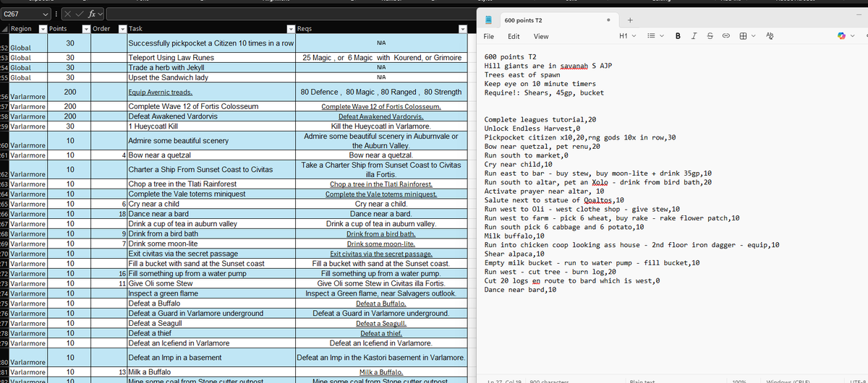Viewport: 868px width, 383px height.
Task: Open the Name Box dropdown next to C267
Action: tap(46, 13)
